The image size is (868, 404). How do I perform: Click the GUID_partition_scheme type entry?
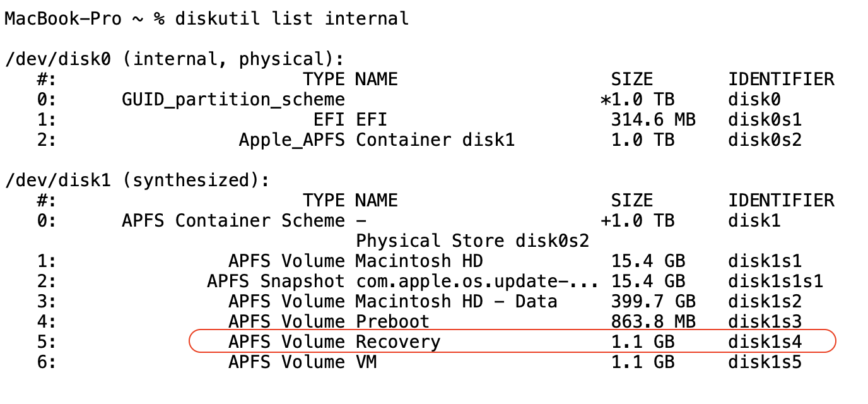(x=233, y=100)
